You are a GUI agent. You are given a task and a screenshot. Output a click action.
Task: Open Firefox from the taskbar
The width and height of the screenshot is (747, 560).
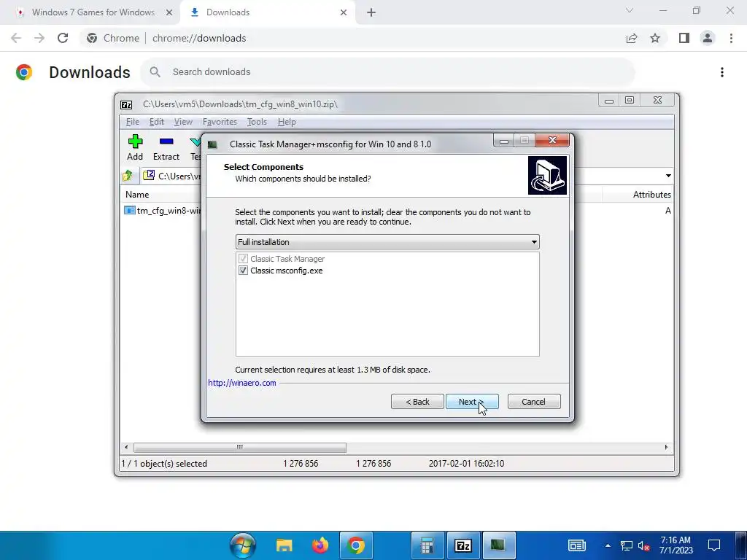click(x=320, y=545)
